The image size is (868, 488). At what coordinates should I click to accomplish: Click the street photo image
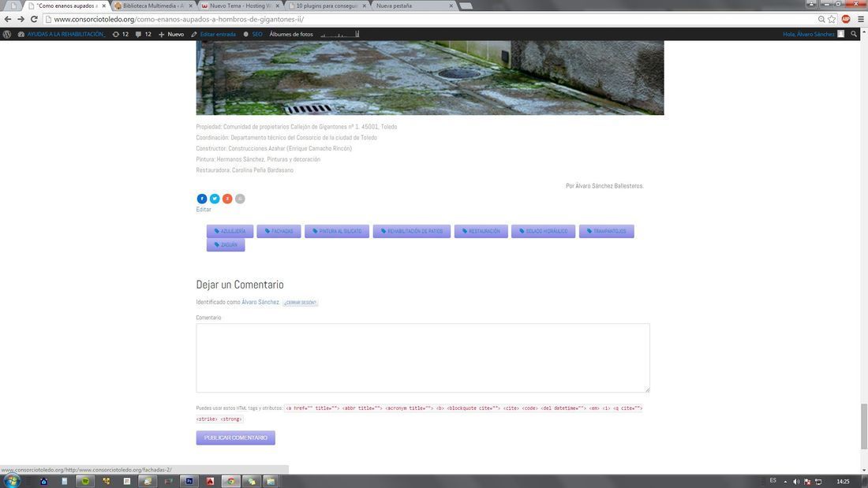[429, 77]
